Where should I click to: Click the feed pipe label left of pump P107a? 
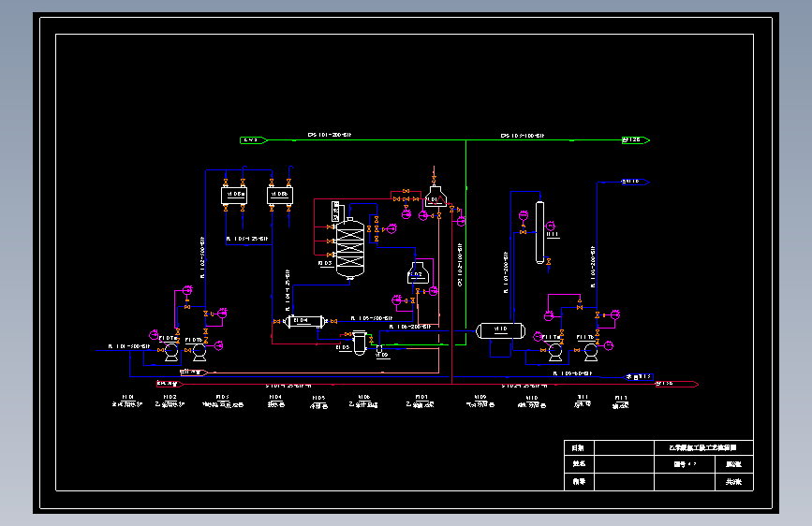click(129, 346)
